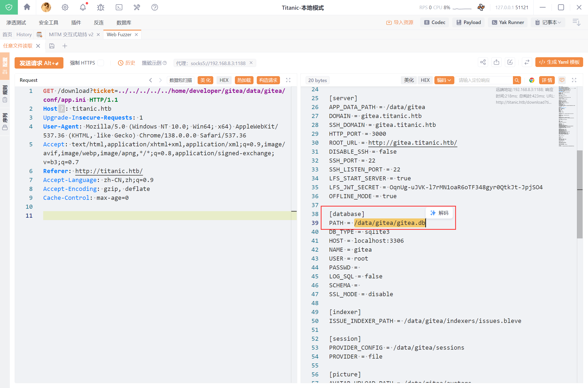Image resolution: width=588 pixels, height=388 pixels.
Task: Click the response vertical scrollbar
Action: (580, 194)
